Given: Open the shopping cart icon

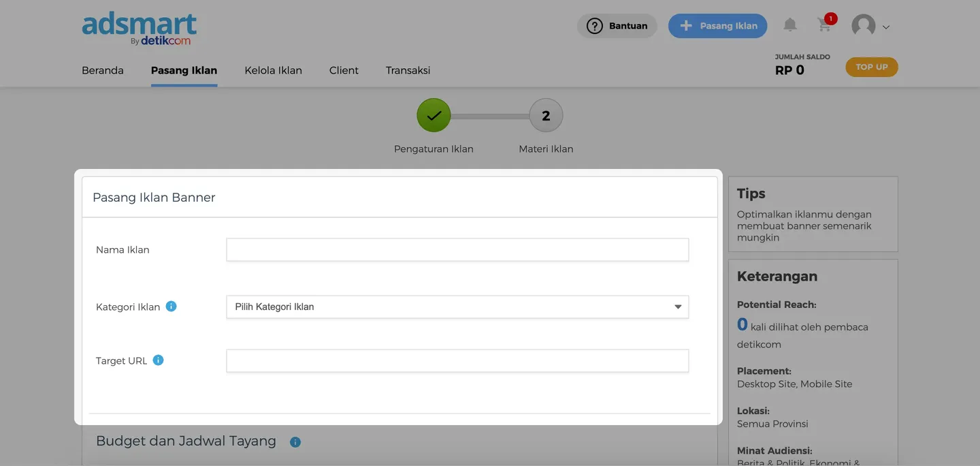Looking at the screenshot, I should tap(824, 26).
